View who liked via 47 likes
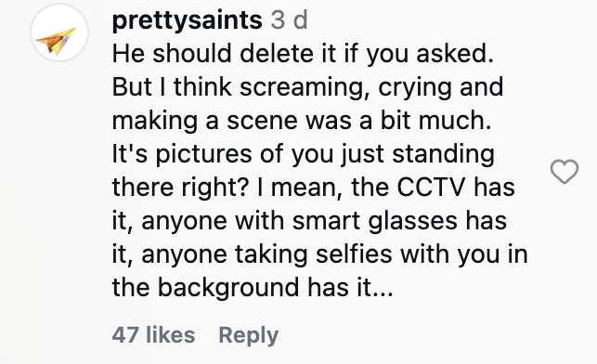 pos(153,335)
